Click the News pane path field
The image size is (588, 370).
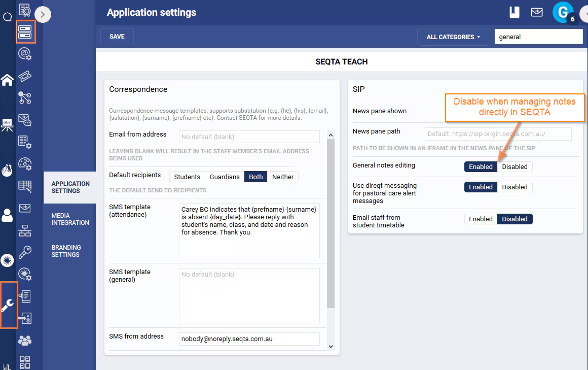[498, 133]
